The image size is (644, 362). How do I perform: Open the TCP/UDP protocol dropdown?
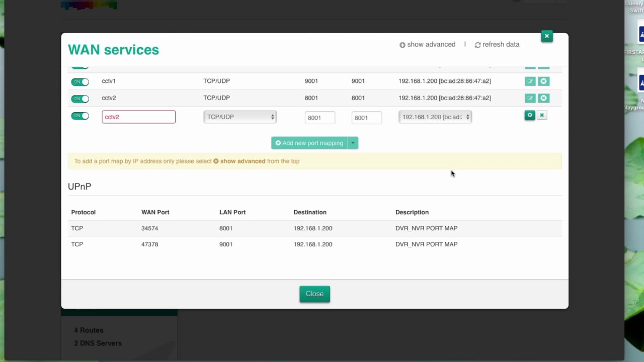pos(240,117)
